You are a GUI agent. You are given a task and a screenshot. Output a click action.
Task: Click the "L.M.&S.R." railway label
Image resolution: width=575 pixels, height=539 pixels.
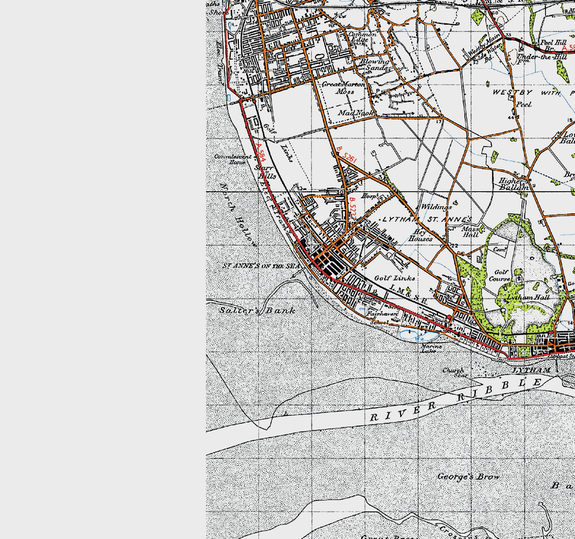click(x=408, y=294)
